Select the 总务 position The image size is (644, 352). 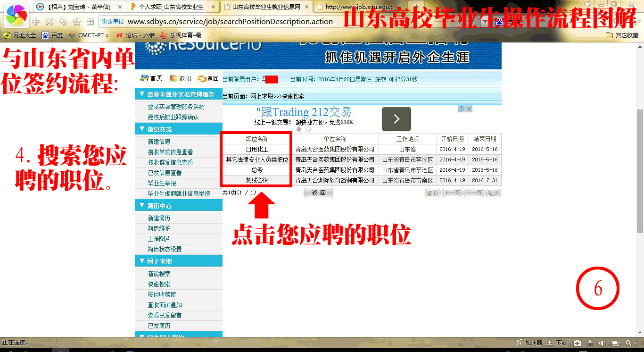tap(257, 170)
